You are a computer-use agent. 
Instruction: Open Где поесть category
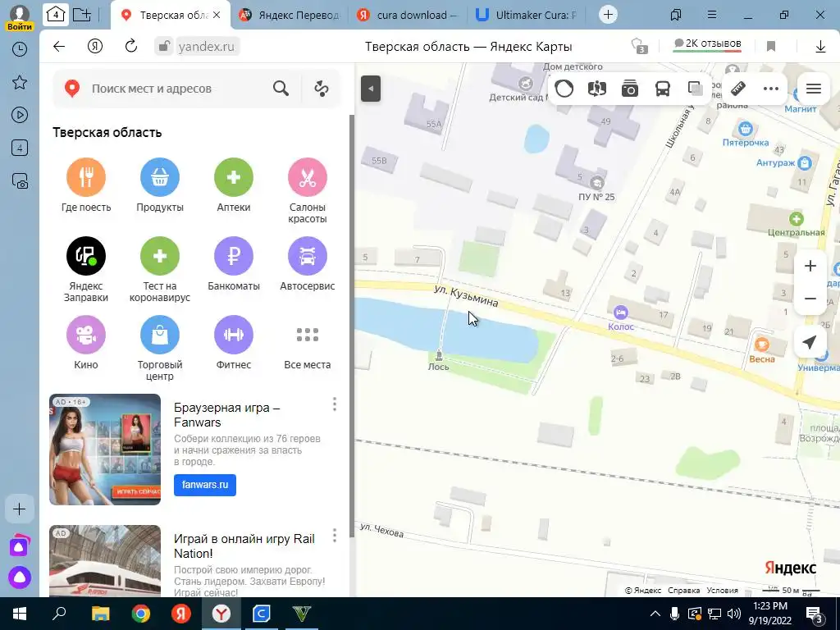click(85, 186)
